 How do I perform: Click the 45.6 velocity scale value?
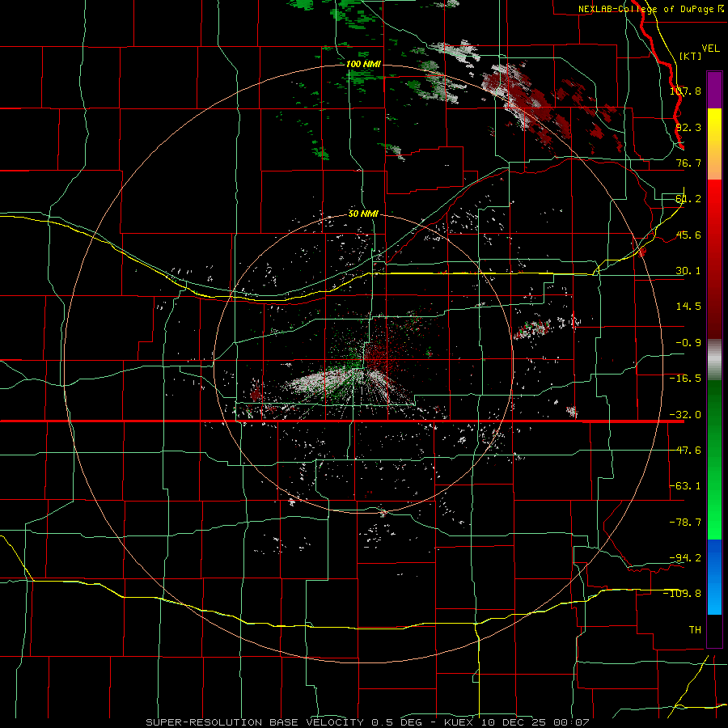[688, 235]
